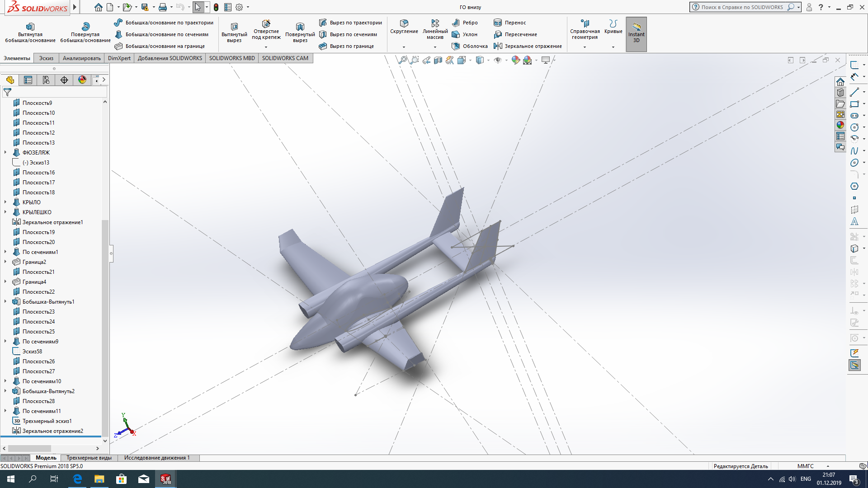Click Вырез по траектории
Viewport: 868px width, 488px height.
pyautogui.click(x=350, y=23)
